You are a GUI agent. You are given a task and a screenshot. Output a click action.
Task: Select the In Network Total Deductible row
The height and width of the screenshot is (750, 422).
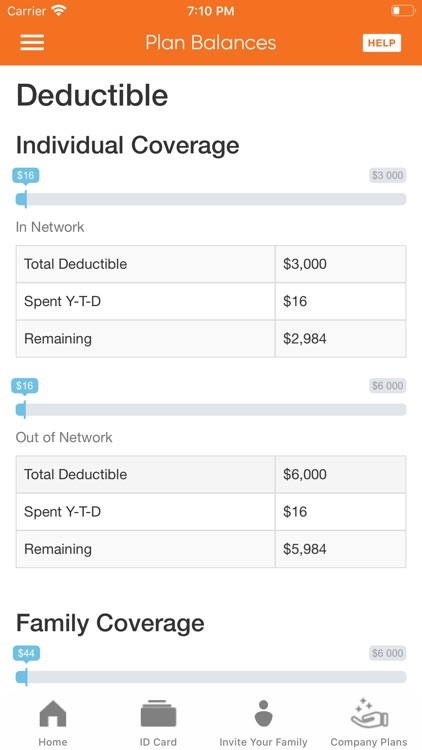click(x=211, y=264)
